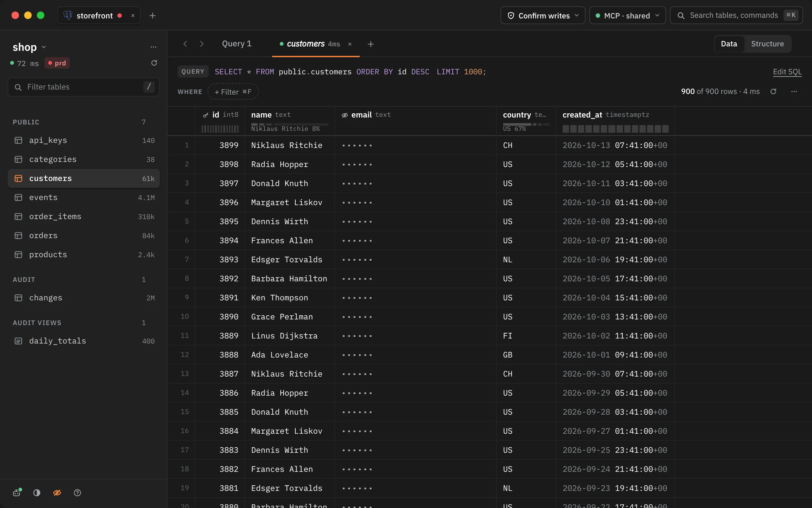The height and width of the screenshot is (508, 812).
Task: Switch to the Query 1 tab
Action: (237, 44)
